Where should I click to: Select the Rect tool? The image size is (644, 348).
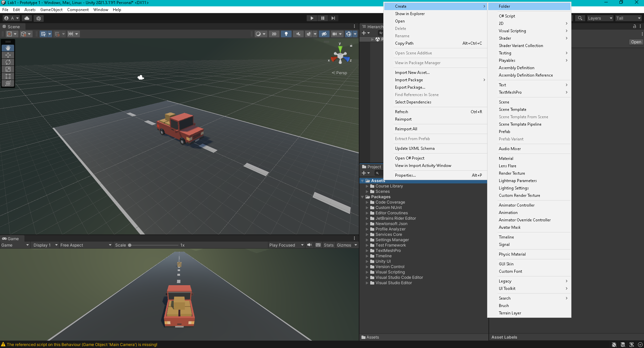click(8, 76)
